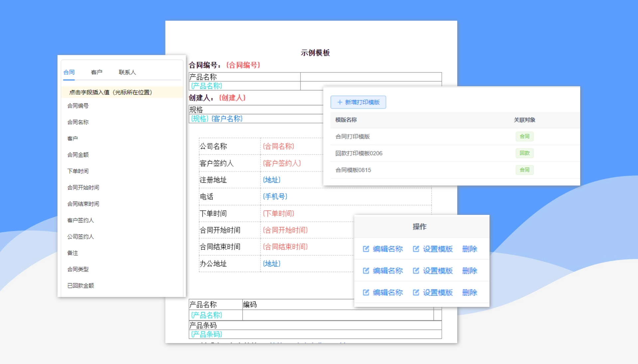This screenshot has height=364, width=638.
Task: Click the red {创建人} placeholder in document
Action: pyautogui.click(x=232, y=98)
